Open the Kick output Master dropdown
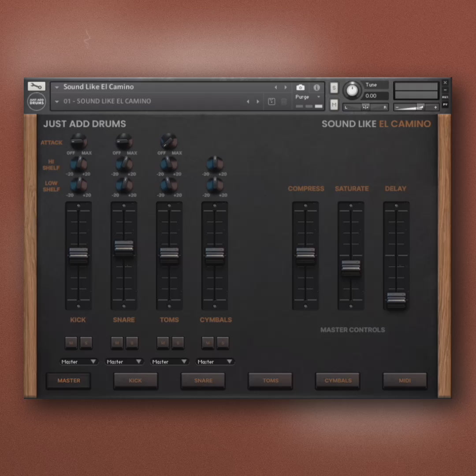Screen dimensions: 476x476 [79, 361]
